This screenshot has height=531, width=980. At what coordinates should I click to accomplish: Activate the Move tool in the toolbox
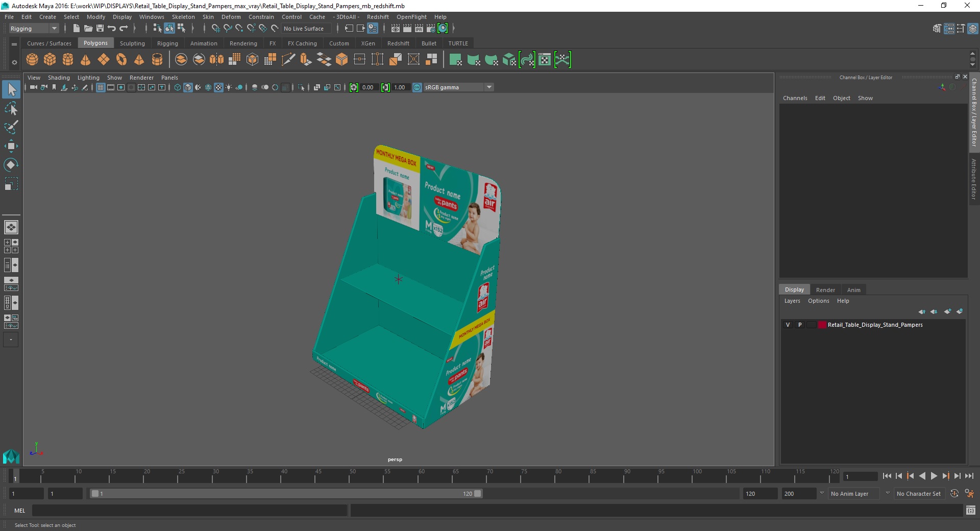[11, 146]
